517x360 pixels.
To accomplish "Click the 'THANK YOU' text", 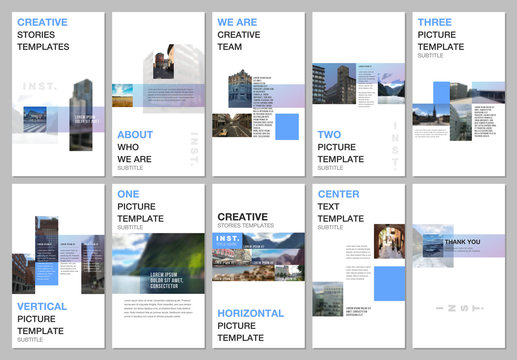I will [462, 242].
